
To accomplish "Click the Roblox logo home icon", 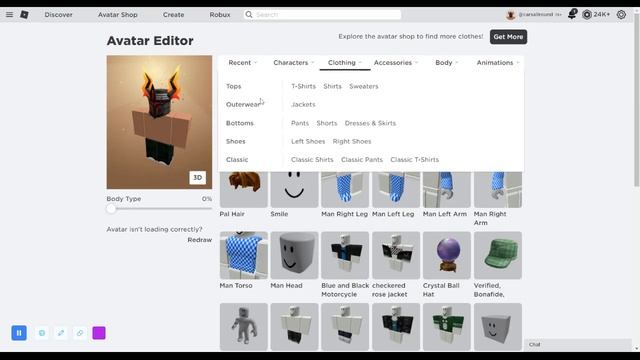I will pyautogui.click(x=24, y=15).
